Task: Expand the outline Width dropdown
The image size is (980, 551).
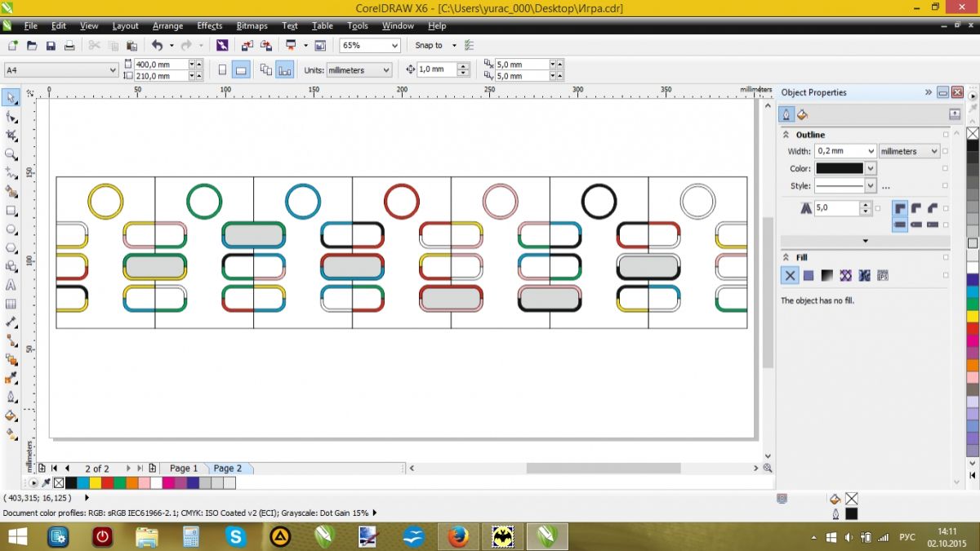Action: 869,151
